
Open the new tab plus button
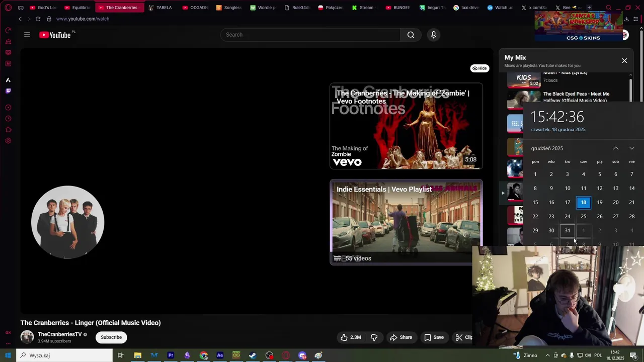pyautogui.click(x=589, y=8)
